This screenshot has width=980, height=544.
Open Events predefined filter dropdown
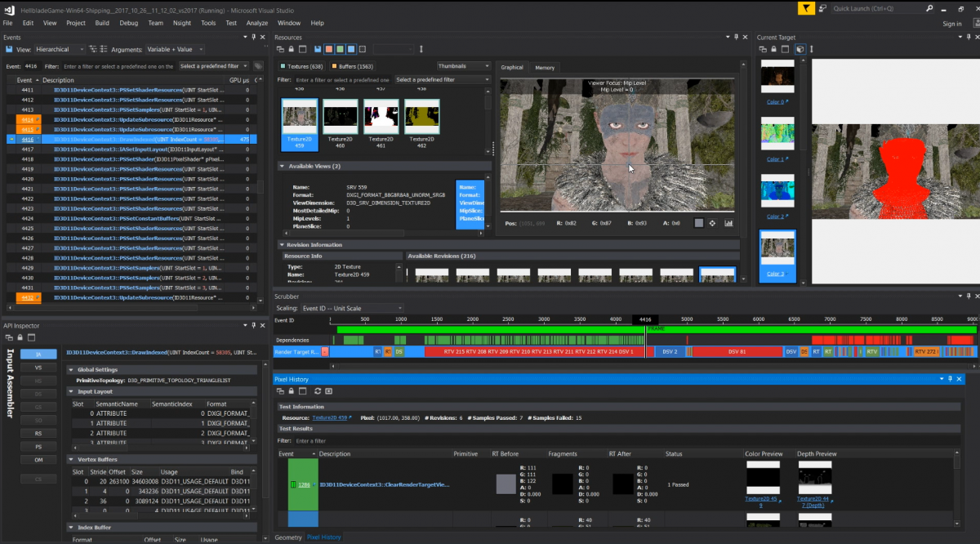(x=213, y=66)
